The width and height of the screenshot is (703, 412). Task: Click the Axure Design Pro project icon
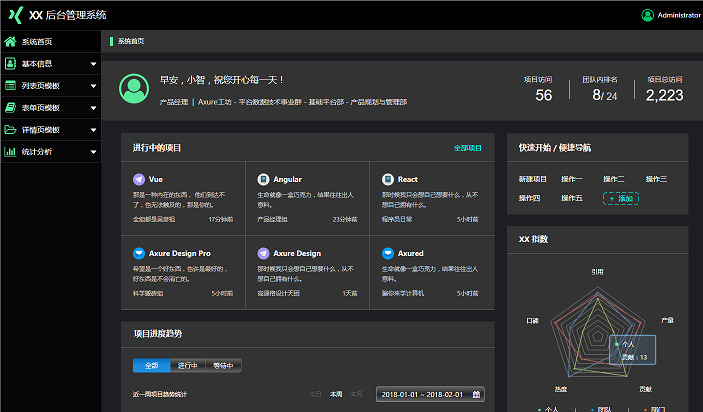139,253
